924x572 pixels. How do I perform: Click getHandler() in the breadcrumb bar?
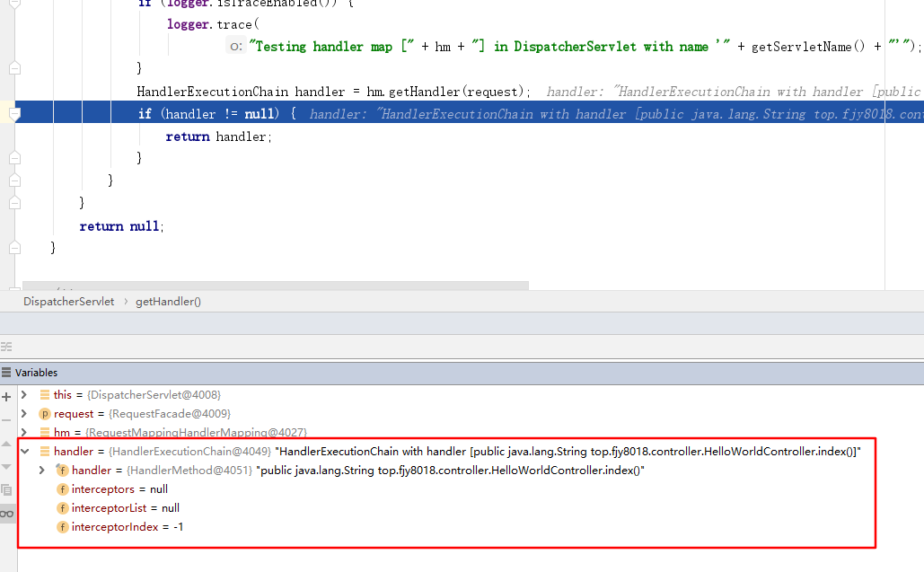[168, 302]
